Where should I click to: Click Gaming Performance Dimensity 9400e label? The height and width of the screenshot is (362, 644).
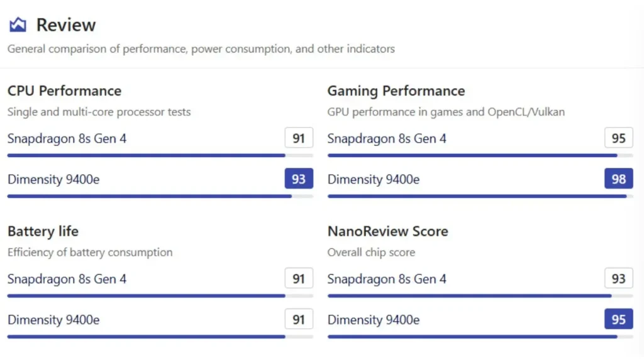coord(374,179)
